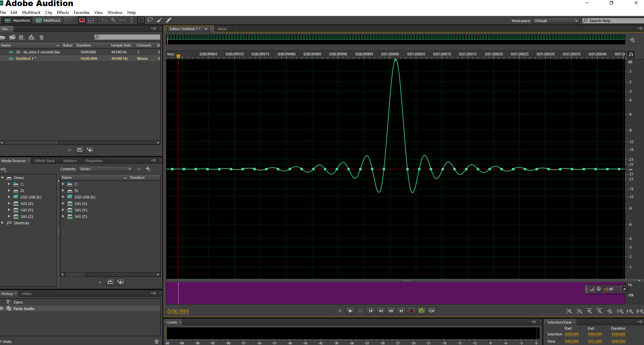Open Insert into Multitrack dropdown in Files panel
The image size is (644, 345).
pyautogui.click(x=32, y=37)
